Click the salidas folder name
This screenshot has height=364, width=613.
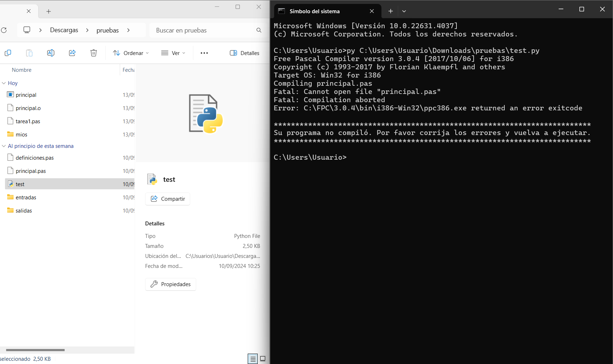tap(24, 210)
